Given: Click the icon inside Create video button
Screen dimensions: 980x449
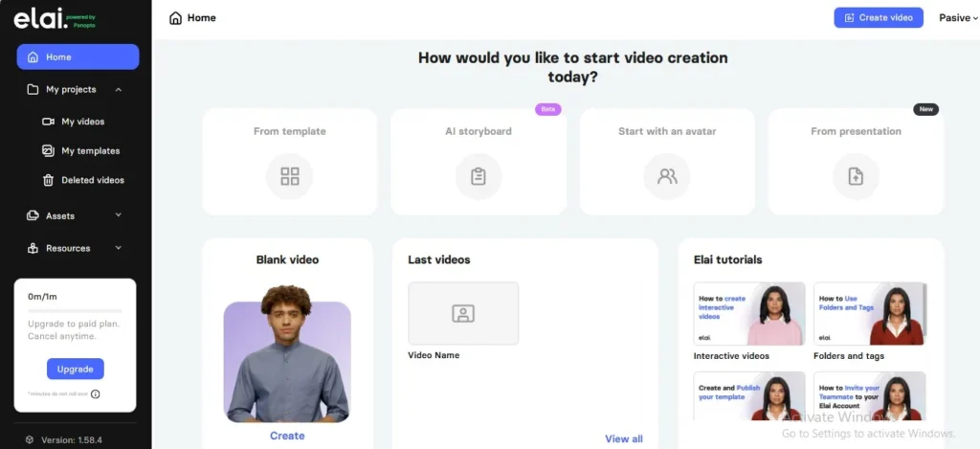Looking at the screenshot, I should point(849,17).
